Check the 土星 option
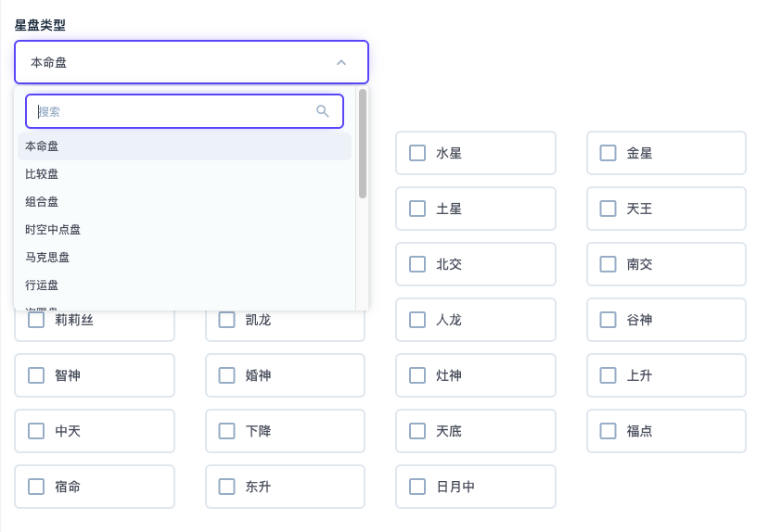 point(417,209)
